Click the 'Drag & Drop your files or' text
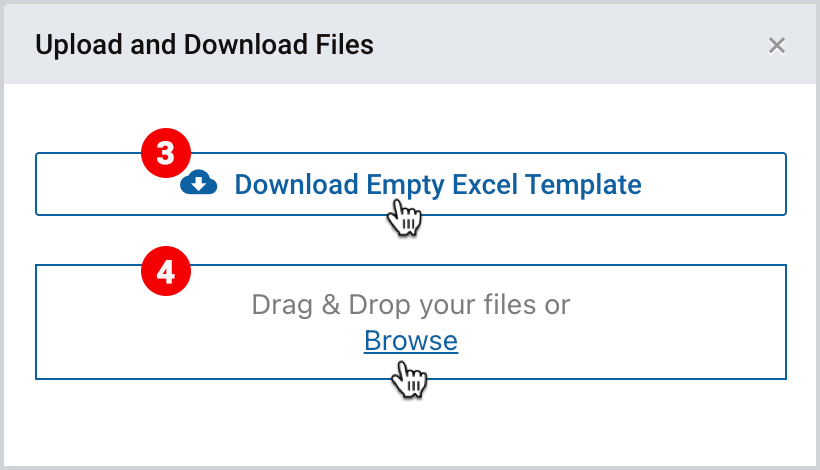Screen dimensions: 820x470 coord(411,305)
